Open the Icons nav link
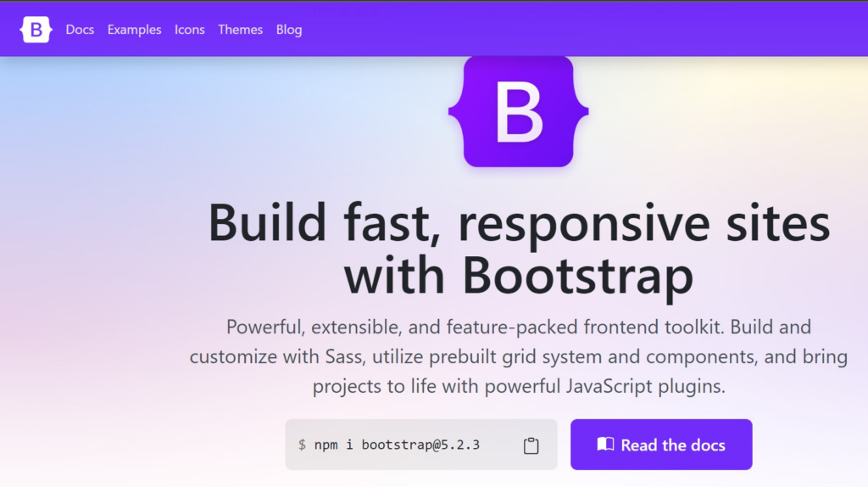This screenshot has height=487, width=868. 190,30
